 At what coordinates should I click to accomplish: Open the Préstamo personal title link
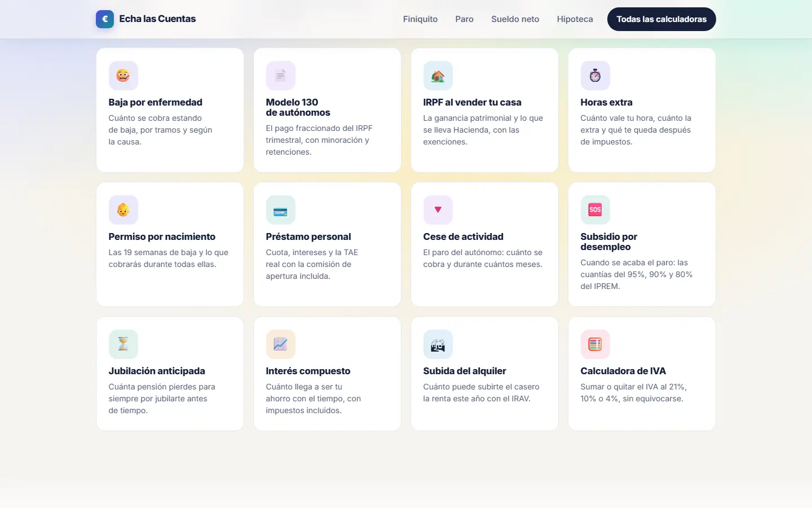click(308, 237)
